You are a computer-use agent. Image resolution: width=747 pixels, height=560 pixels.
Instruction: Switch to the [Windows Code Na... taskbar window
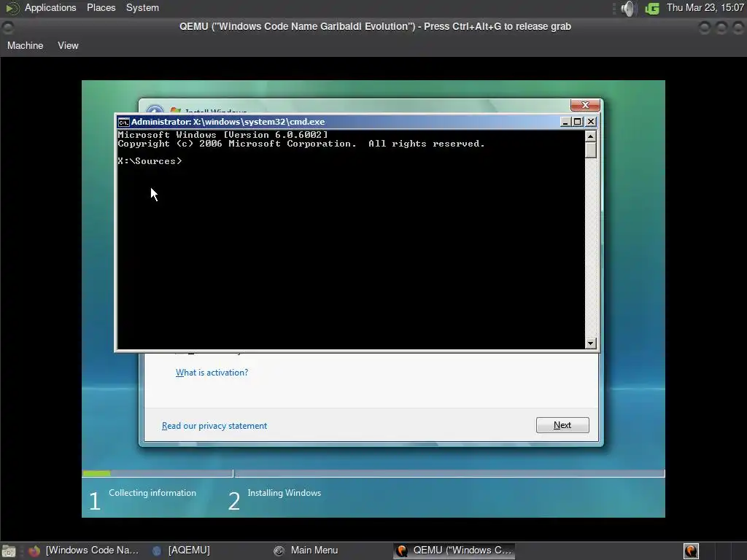[x=83, y=551]
